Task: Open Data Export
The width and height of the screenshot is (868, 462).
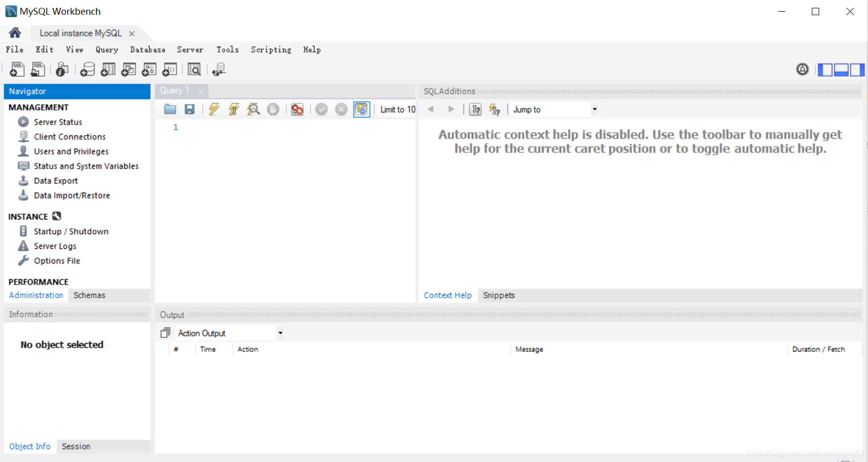Action: (56, 180)
